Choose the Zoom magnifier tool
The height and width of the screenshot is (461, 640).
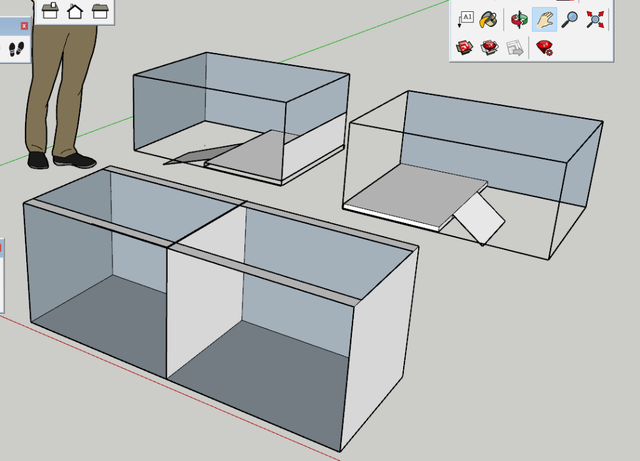point(570,18)
